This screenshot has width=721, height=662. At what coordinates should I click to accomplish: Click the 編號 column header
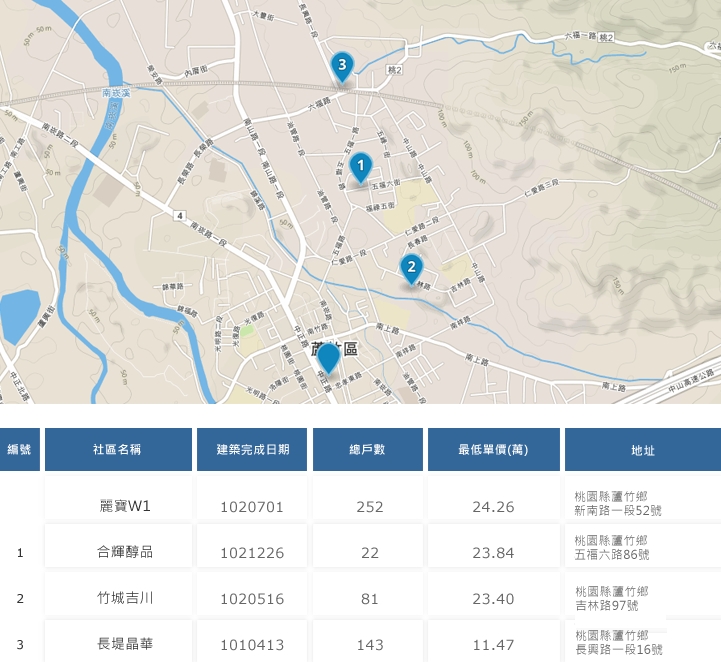coord(19,450)
